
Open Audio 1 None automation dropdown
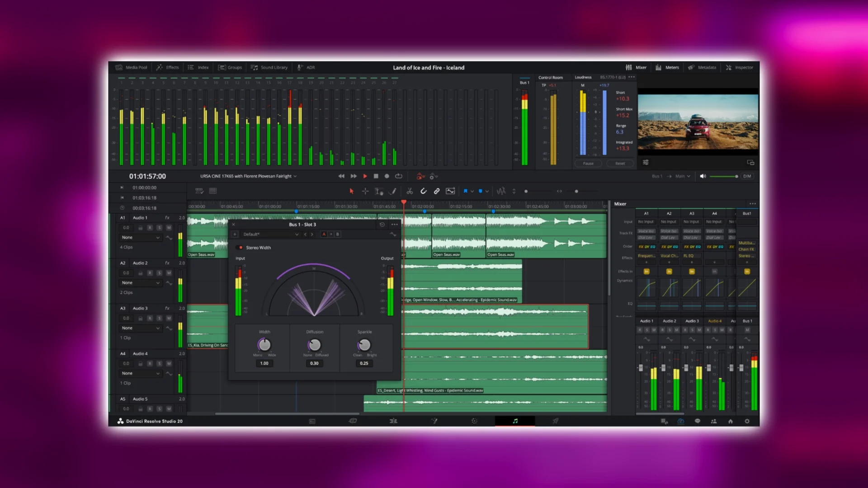140,238
